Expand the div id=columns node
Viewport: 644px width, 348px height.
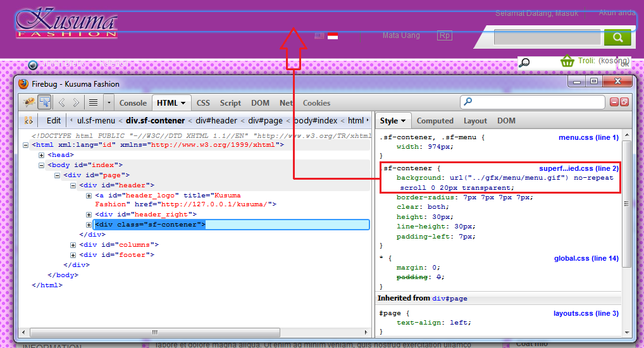coord(73,245)
